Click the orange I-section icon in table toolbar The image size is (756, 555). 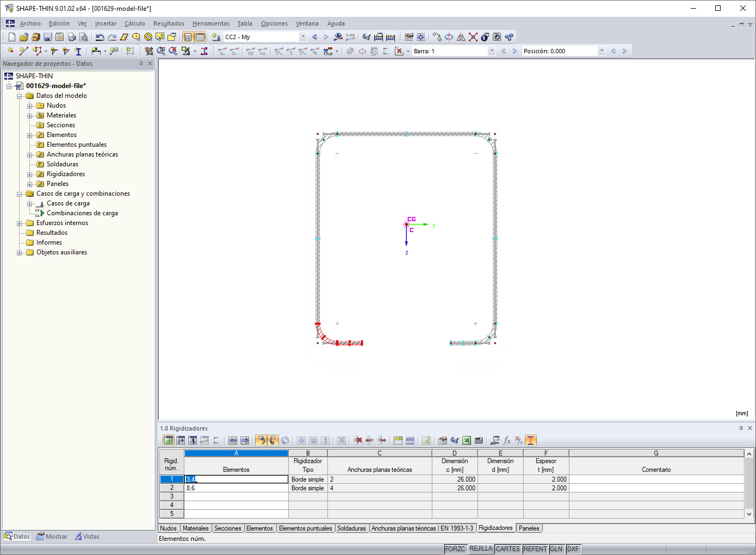point(531,440)
